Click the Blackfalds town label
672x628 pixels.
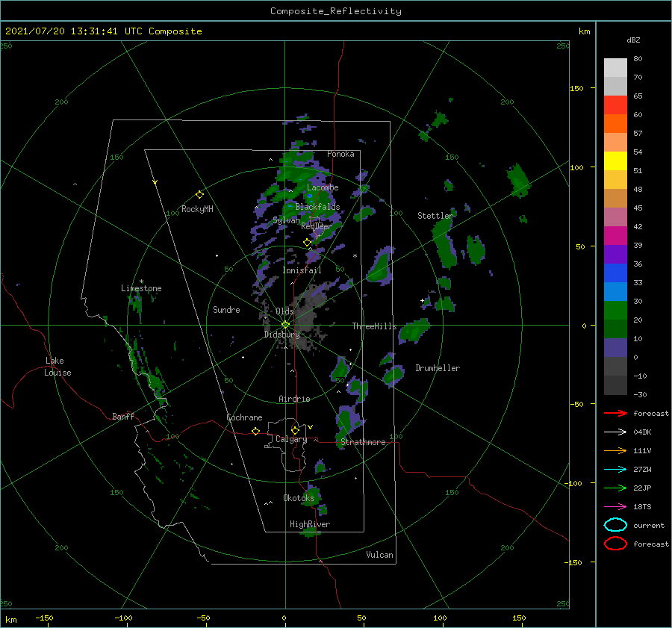pos(317,207)
